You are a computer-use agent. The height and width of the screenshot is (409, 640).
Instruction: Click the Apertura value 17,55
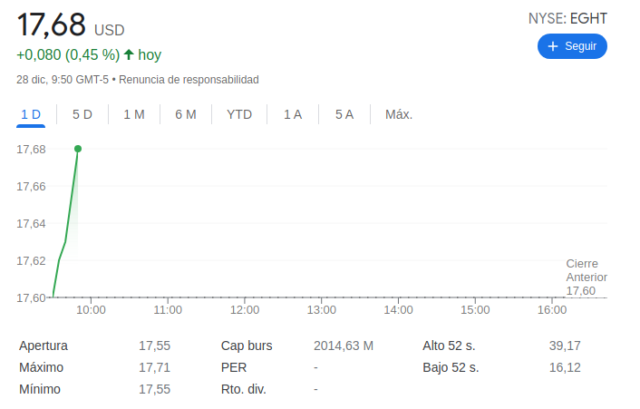(154, 345)
